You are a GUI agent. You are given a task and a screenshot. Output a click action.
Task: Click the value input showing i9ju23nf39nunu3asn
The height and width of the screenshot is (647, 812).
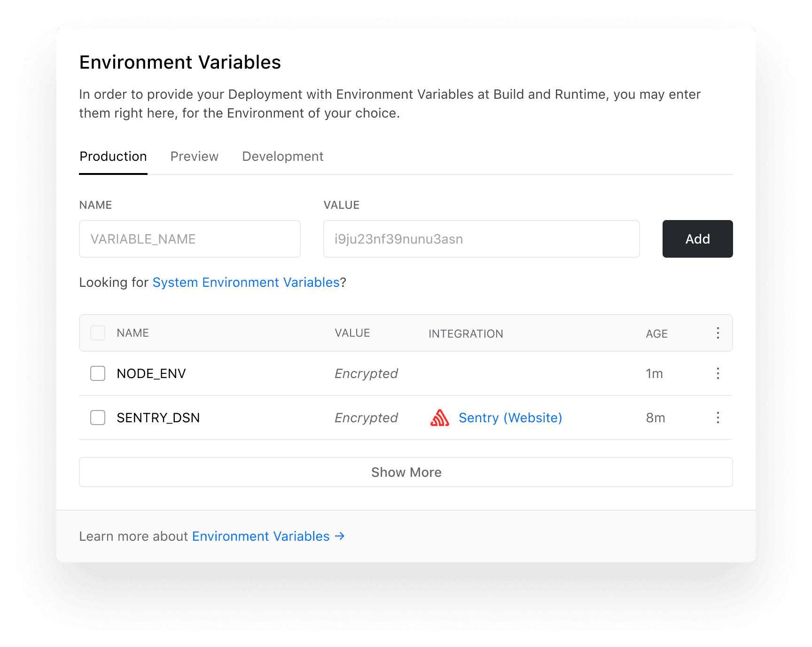tap(481, 239)
